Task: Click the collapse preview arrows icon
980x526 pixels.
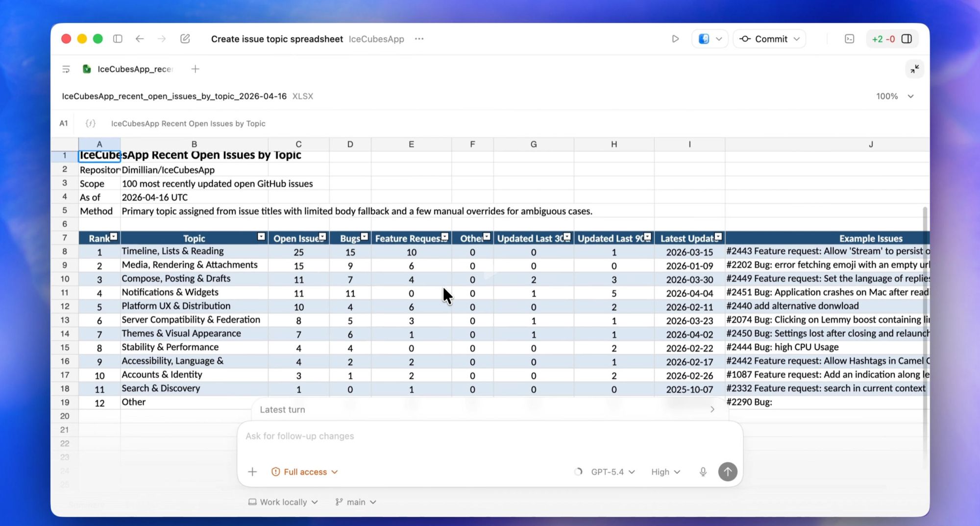Action: tap(914, 69)
